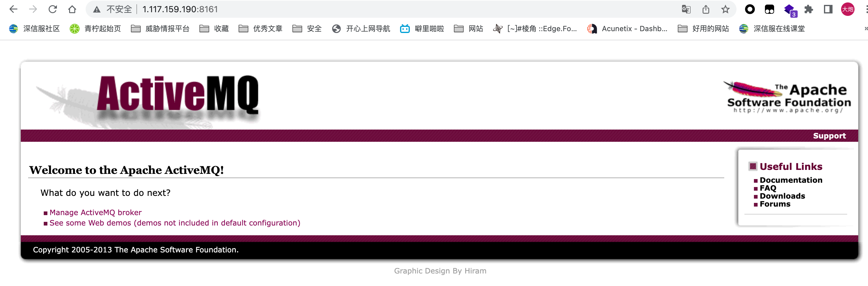
Task: Open the black two-eyed mask extension
Action: point(770,9)
